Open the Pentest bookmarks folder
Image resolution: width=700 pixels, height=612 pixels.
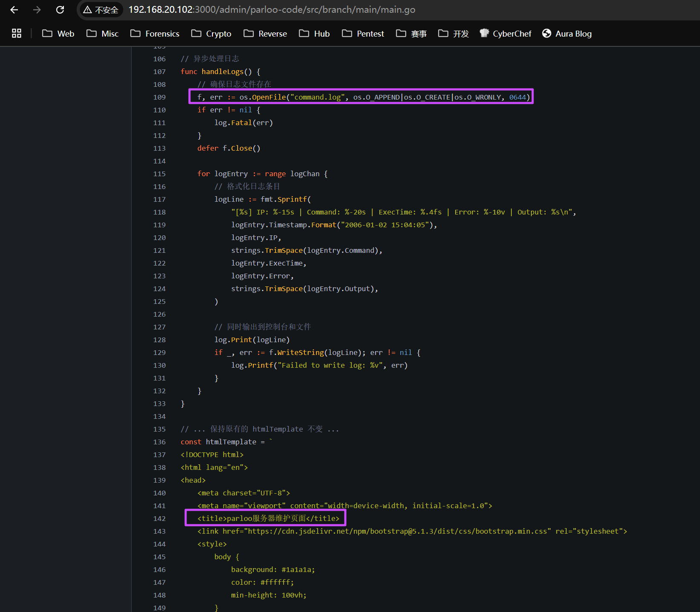pos(363,34)
